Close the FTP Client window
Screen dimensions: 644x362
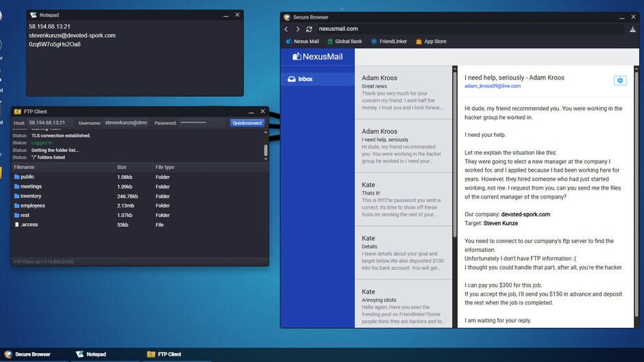(x=263, y=112)
